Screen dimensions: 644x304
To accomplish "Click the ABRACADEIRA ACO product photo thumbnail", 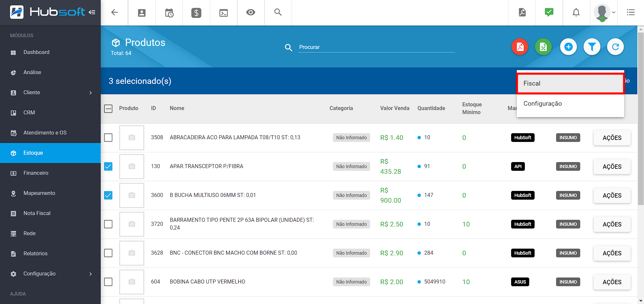I will tap(132, 138).
